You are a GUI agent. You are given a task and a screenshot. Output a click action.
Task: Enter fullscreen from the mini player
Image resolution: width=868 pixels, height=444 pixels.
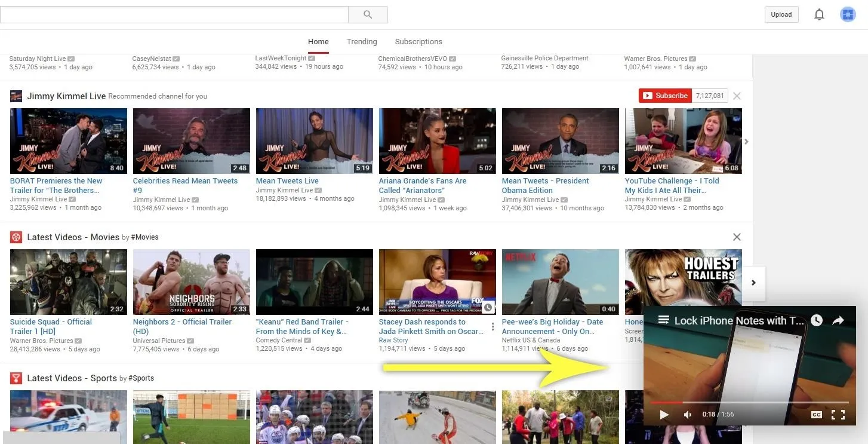838,415
